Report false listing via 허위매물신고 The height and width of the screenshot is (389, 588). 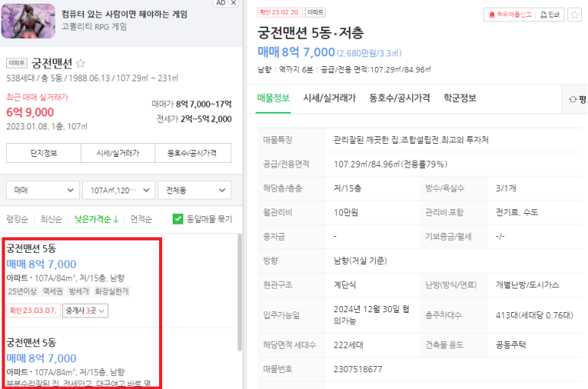510,14
